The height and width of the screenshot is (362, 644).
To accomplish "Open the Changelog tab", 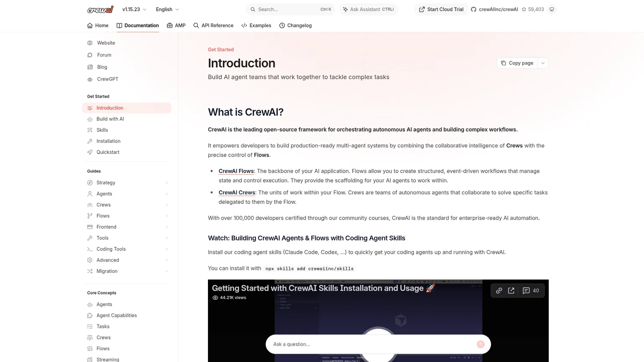I will click(x=295, y=26).
